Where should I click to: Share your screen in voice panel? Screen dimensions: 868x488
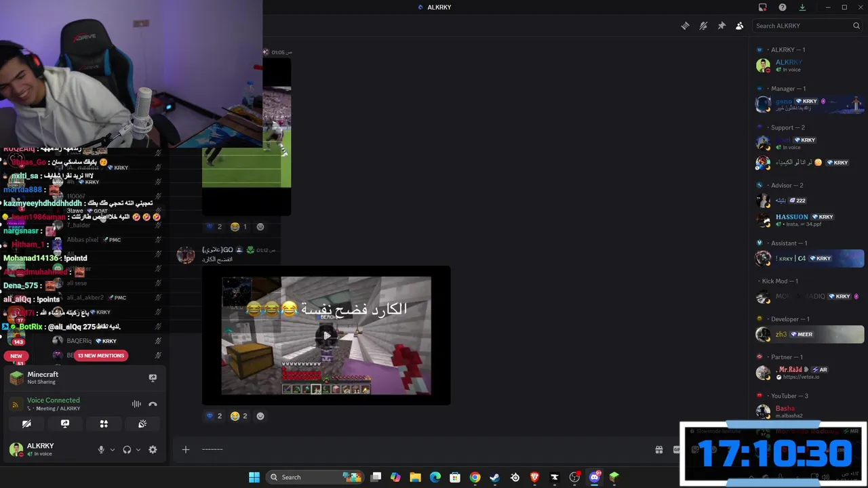[65, 424]
